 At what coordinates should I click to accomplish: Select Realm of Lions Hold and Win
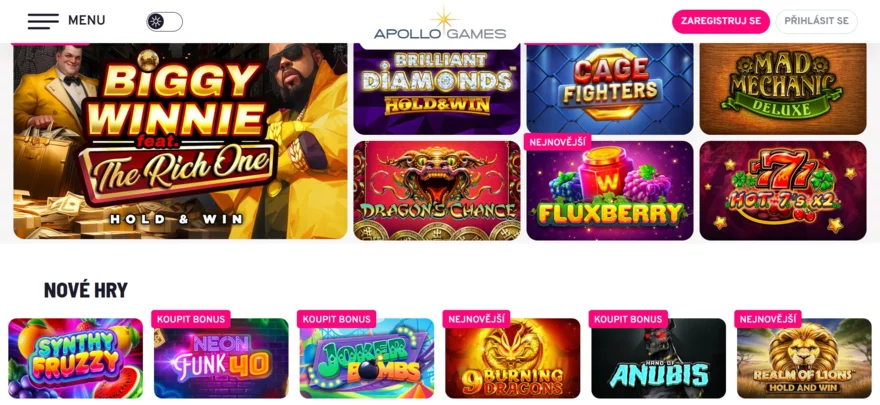coord(804,358)
